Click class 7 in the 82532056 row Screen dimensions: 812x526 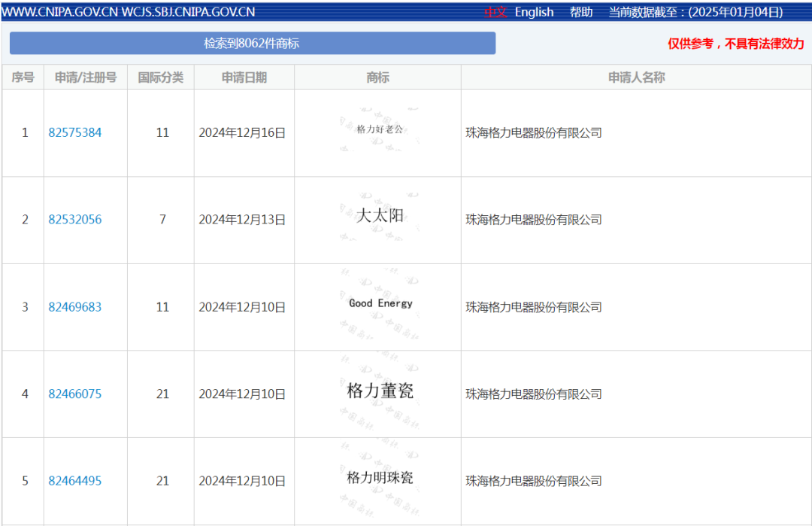click(162, 220)
